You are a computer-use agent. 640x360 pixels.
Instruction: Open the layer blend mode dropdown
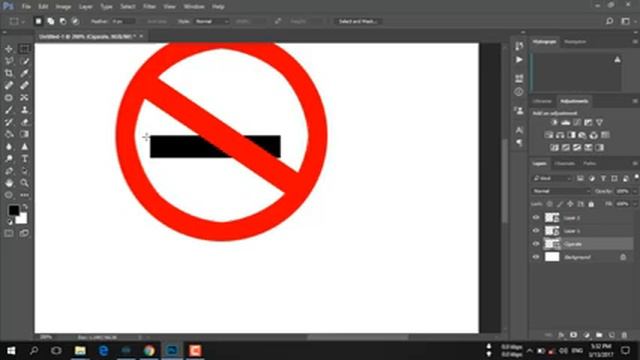561,191
